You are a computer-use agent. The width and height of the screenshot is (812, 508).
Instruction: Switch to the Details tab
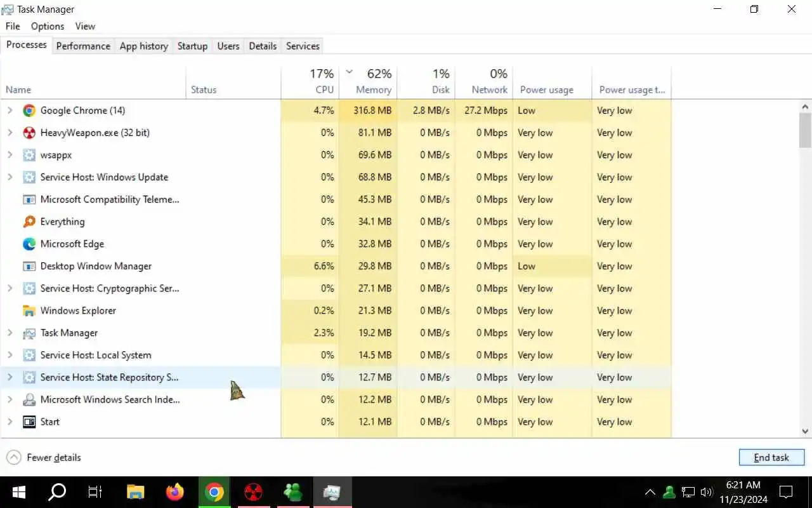point(263,46)
